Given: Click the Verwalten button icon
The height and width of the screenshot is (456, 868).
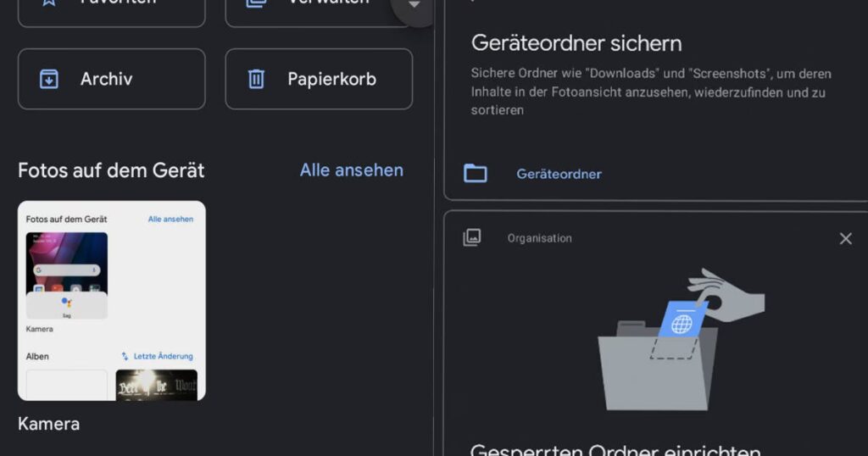Looking at the screenshot, I should (256, 3).
